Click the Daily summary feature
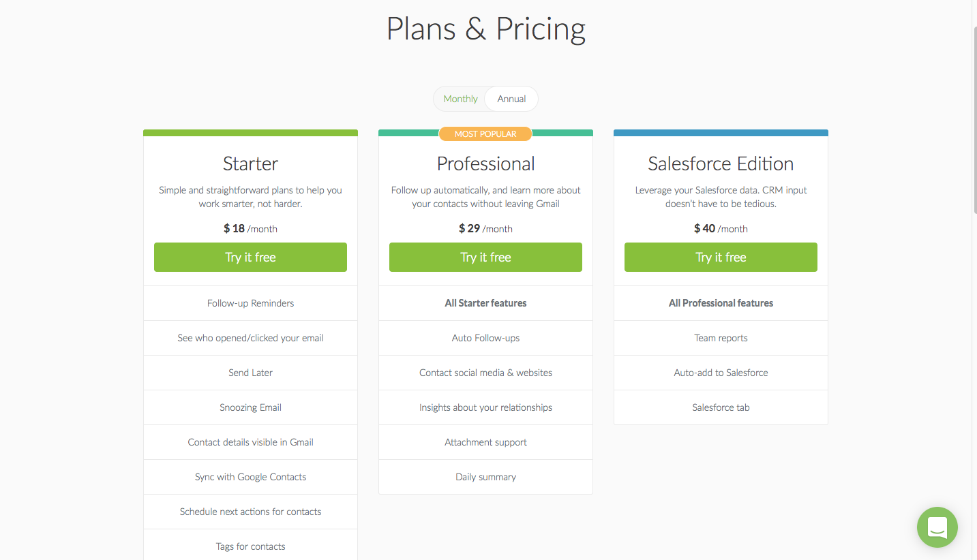Viewport: 977px width, 560px height. pos(485,477)
